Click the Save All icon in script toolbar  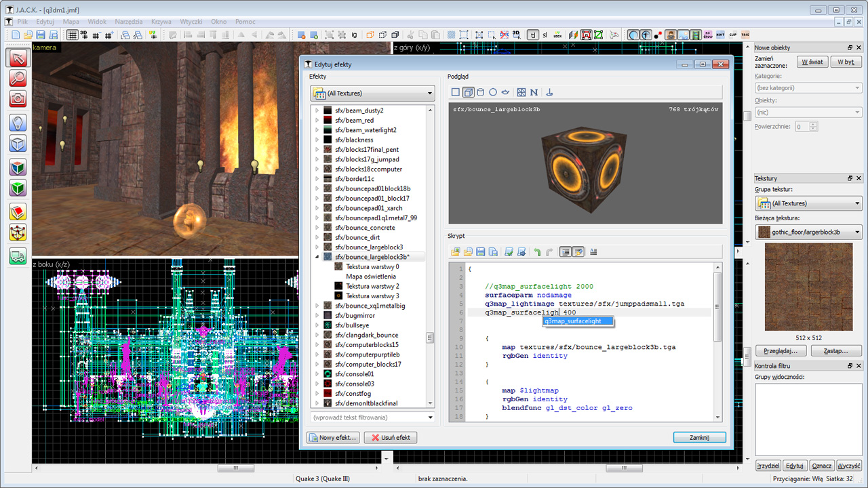point(493,252)
